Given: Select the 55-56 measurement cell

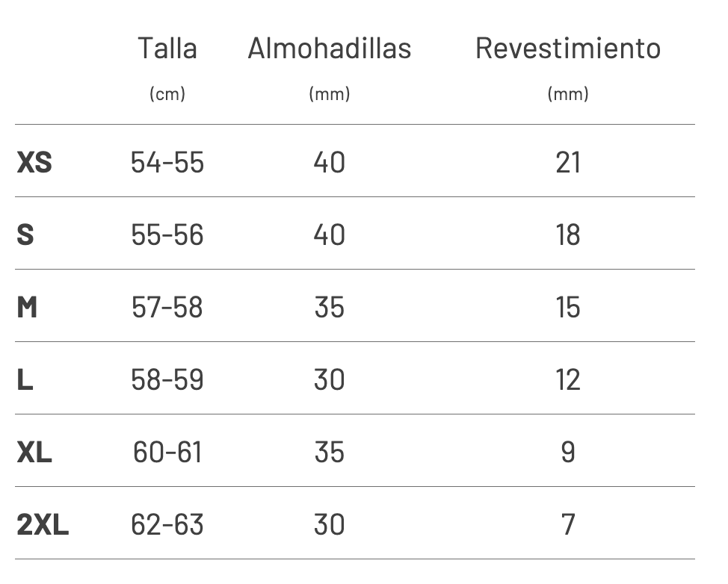Looking at the screenshot, I should pyautogui.click(x=167, y=234).
